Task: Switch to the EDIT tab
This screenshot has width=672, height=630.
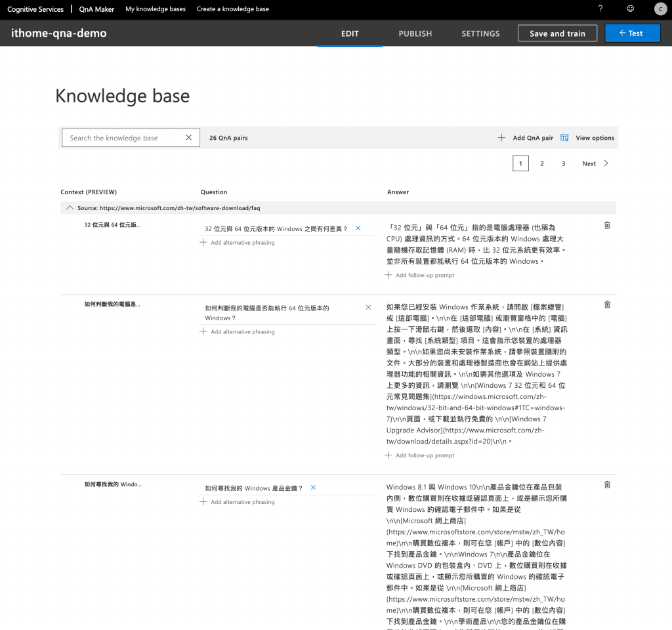Action: pyautogui.click(x=350, y=33)
